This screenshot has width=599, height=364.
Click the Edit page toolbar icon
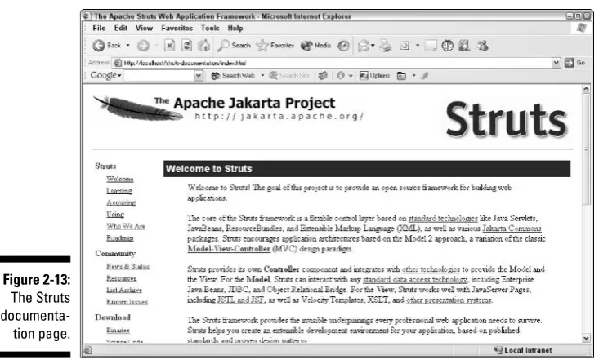(405, 46)
